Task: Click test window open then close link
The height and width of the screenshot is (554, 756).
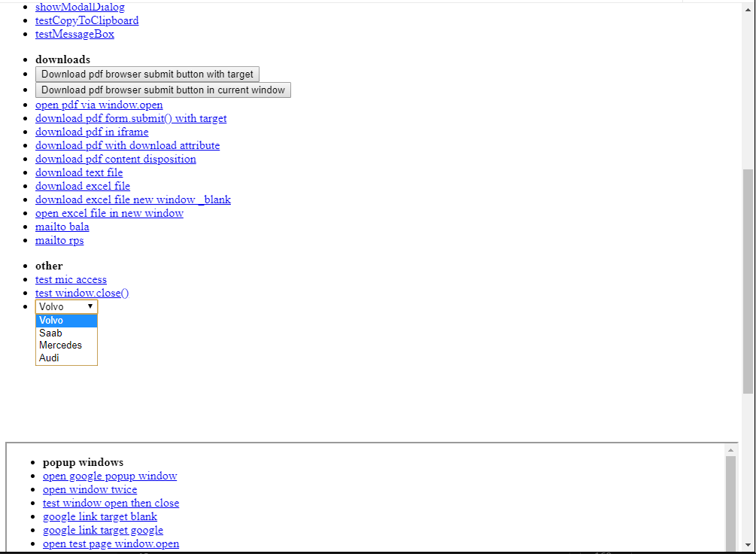Action: click(x=111, y=503)
